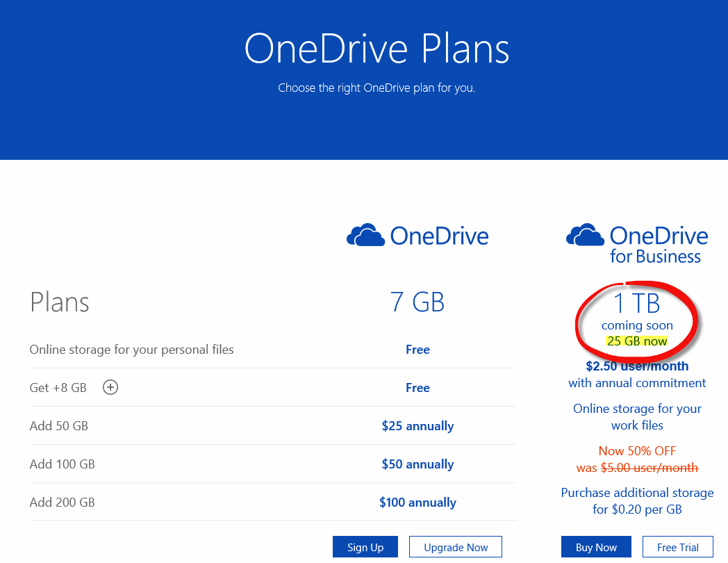The height and width of the screenshot is (563, 728).
Task: Click the '1 TB' storage heading
Action: pos(636,303)
